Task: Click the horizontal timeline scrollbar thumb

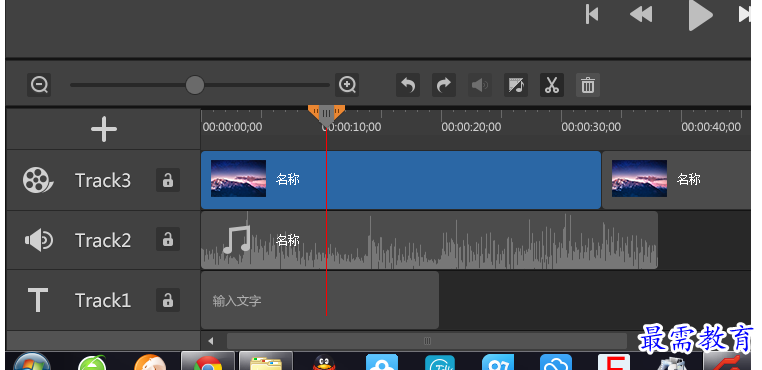Action: (x=427, y=341)
